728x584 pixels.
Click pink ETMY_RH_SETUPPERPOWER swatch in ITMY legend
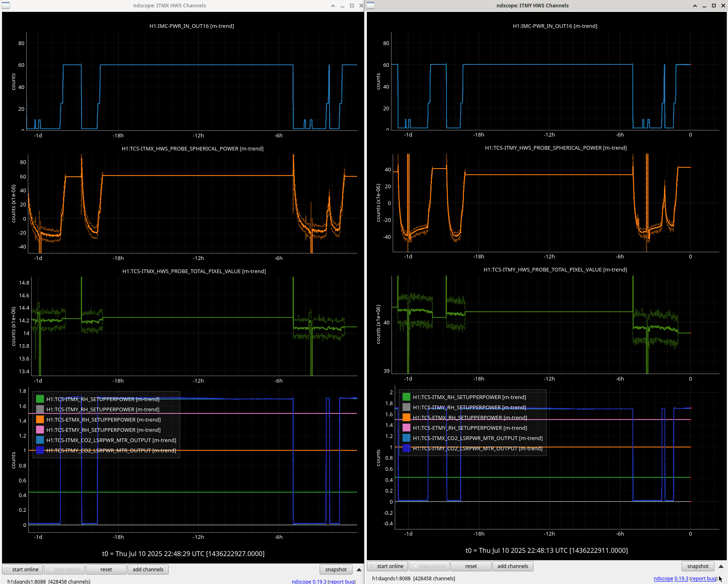[406, 427]
